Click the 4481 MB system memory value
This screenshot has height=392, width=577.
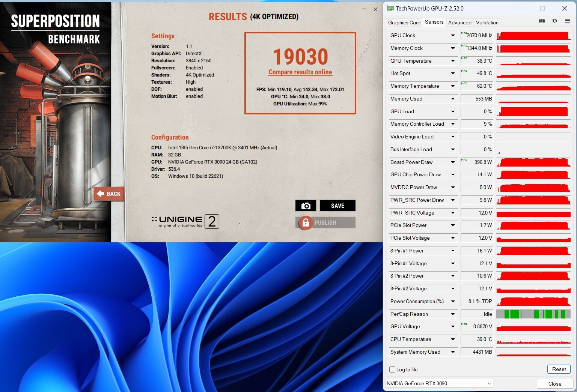477,352
